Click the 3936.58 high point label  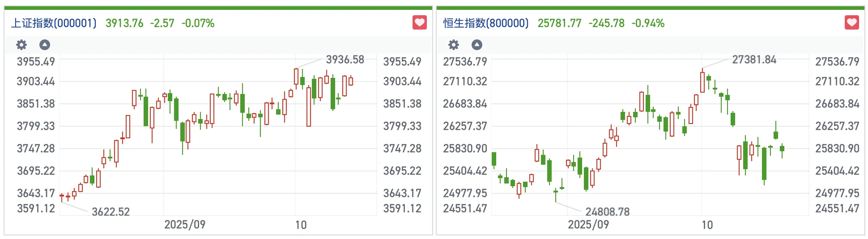(x=345, y=60)
